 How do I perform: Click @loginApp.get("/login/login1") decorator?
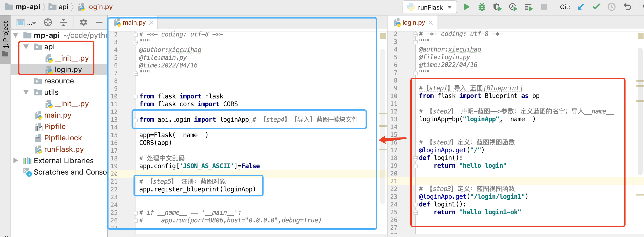473,197
